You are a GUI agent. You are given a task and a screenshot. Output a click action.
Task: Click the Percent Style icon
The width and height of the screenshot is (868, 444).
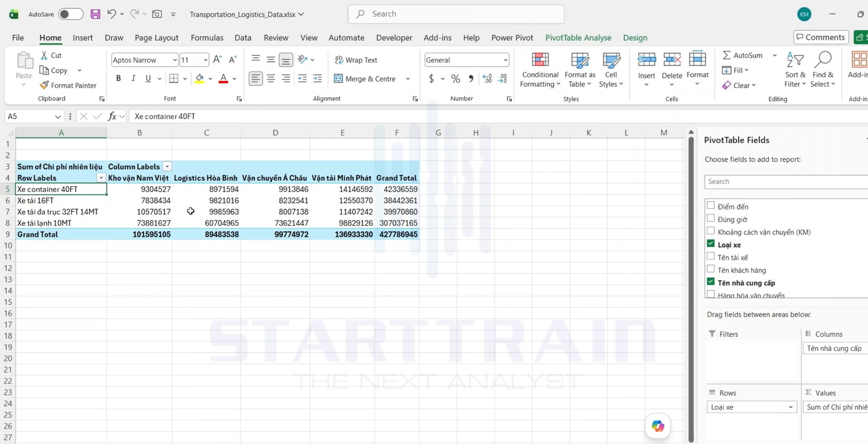(455, 79)
